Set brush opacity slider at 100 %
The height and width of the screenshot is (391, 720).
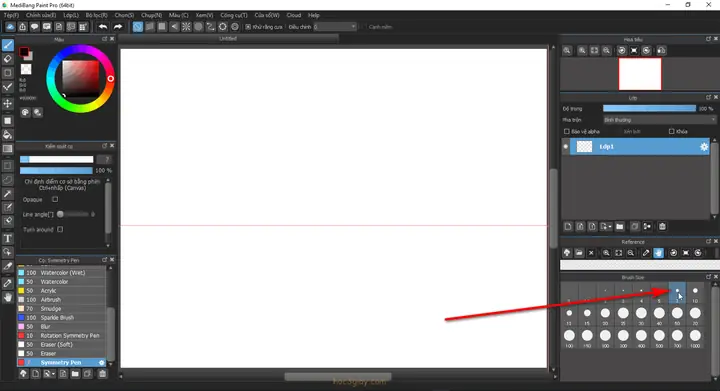(56, 170)
